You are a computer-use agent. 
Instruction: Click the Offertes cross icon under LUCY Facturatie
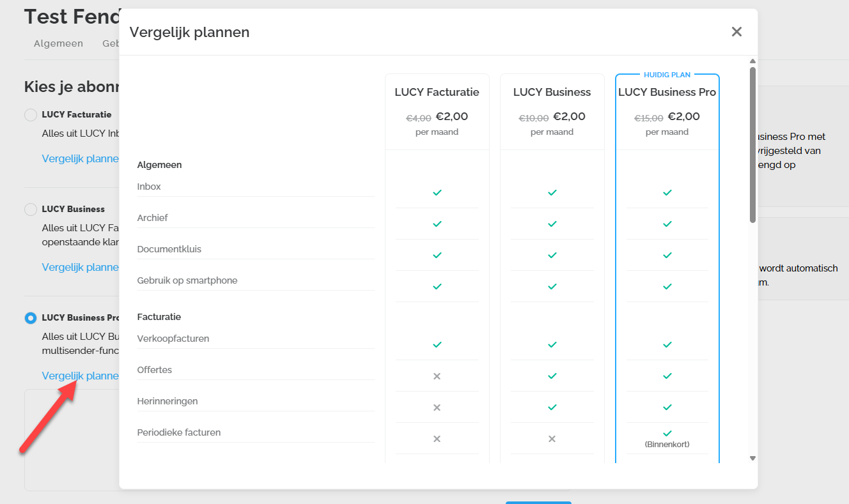coord(437,376)
